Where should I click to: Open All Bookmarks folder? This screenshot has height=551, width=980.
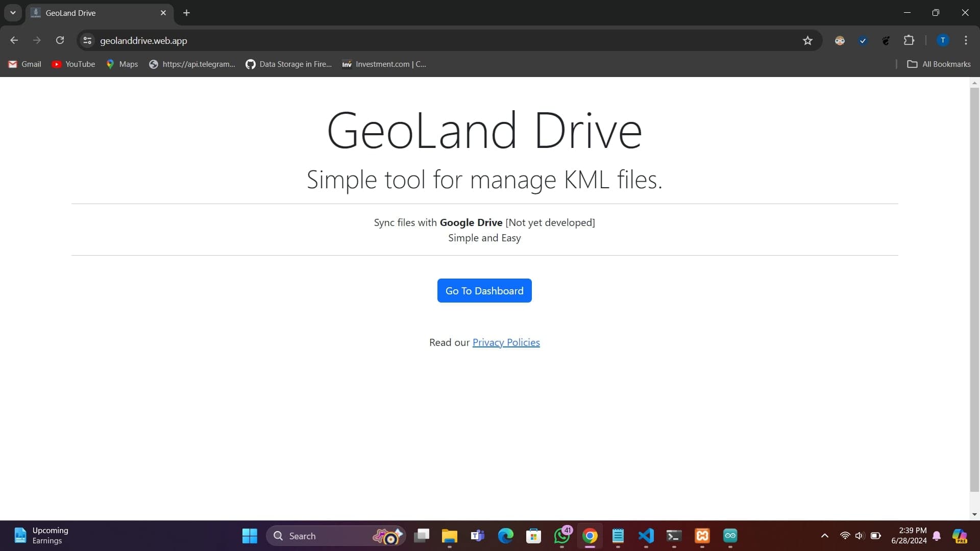[x=939, y=64]
